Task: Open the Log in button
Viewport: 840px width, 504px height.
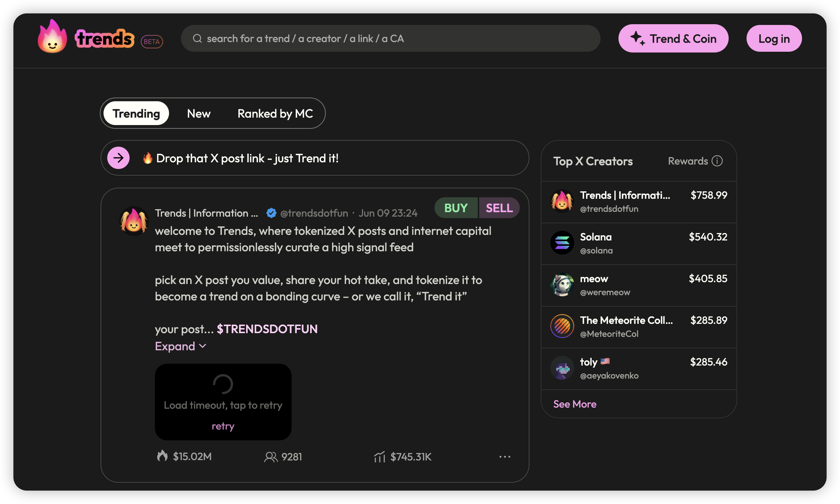Action: tap(774, 38)
